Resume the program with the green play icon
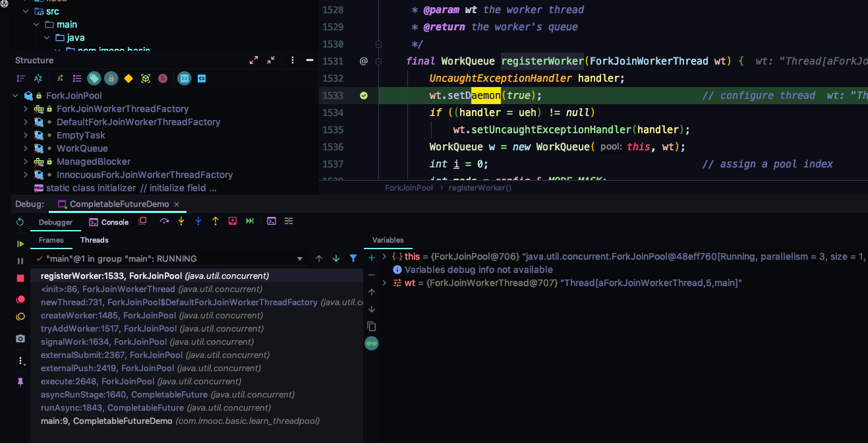 [x=20, y=244]
